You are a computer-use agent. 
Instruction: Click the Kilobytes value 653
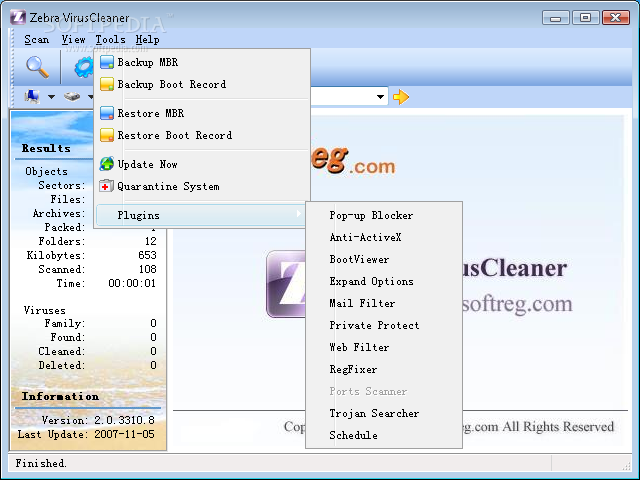(x=147, y=255)
